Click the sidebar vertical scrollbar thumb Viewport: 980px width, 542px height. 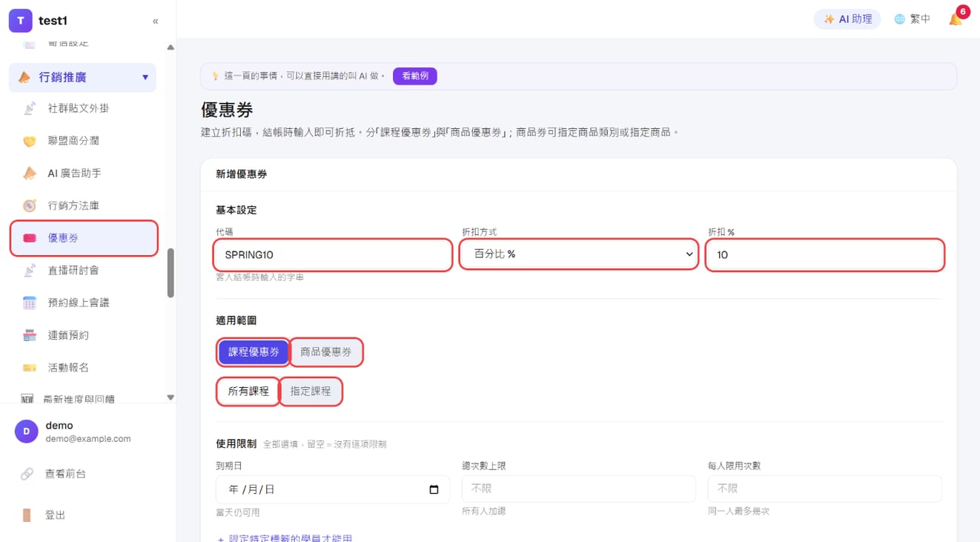[x=170, y=272]
